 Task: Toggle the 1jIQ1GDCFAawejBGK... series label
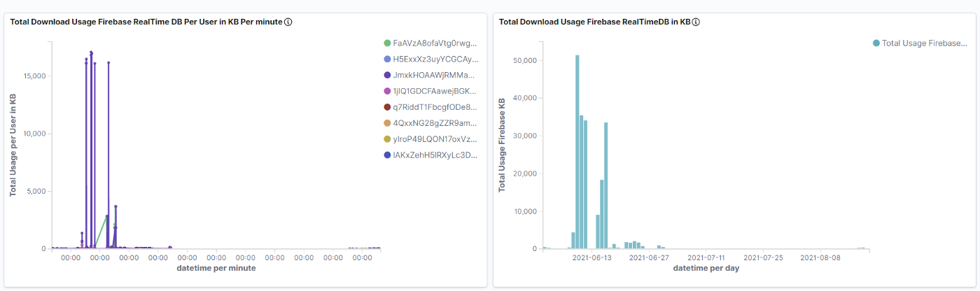point(435,91)
